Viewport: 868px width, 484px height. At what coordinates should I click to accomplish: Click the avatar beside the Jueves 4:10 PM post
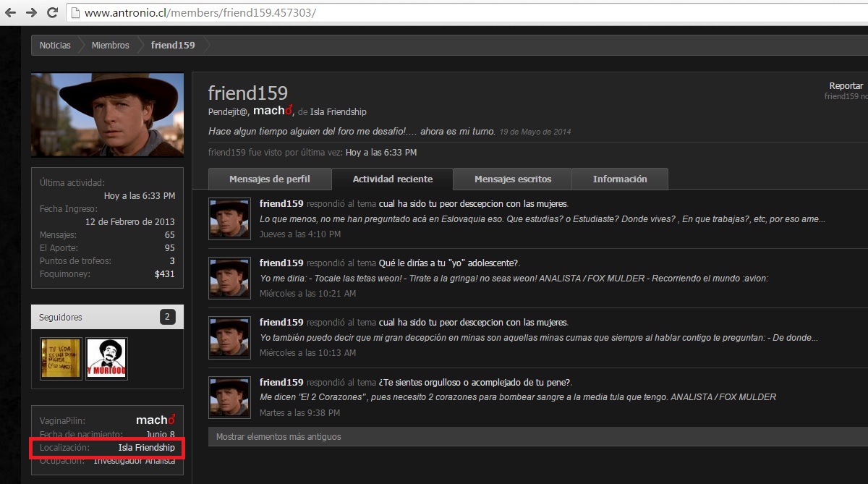(229, 218)
